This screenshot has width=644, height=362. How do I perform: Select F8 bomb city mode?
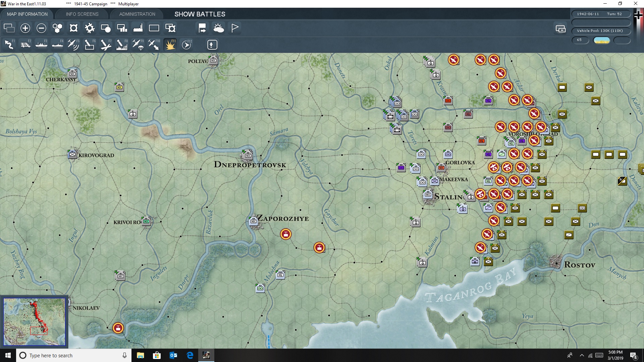(122, 45)
